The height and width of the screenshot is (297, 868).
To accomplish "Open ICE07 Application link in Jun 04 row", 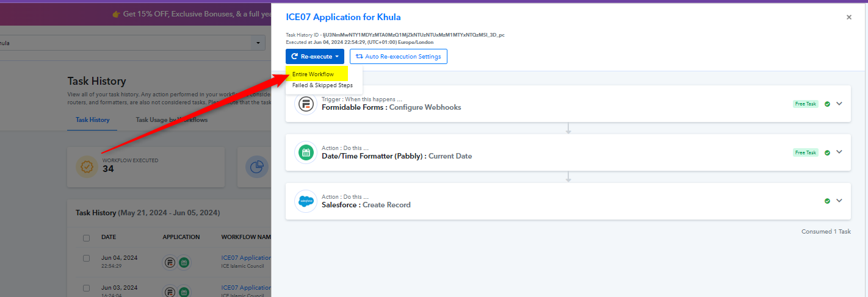I will (246, 258).
